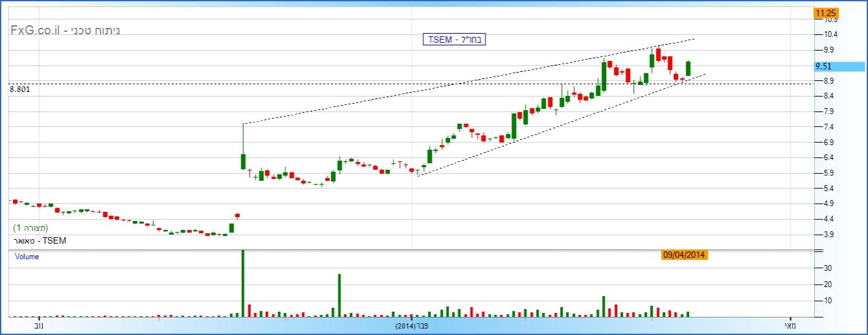Click the orange 11.25 price tag
868x335 pixels.
click(827, 12)
